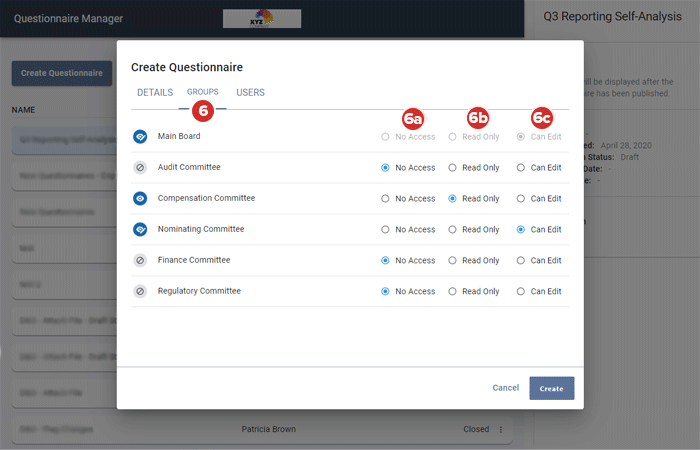Click the Audit Committee no-access icon
700x450 pixels.
[x=140, y=168]
